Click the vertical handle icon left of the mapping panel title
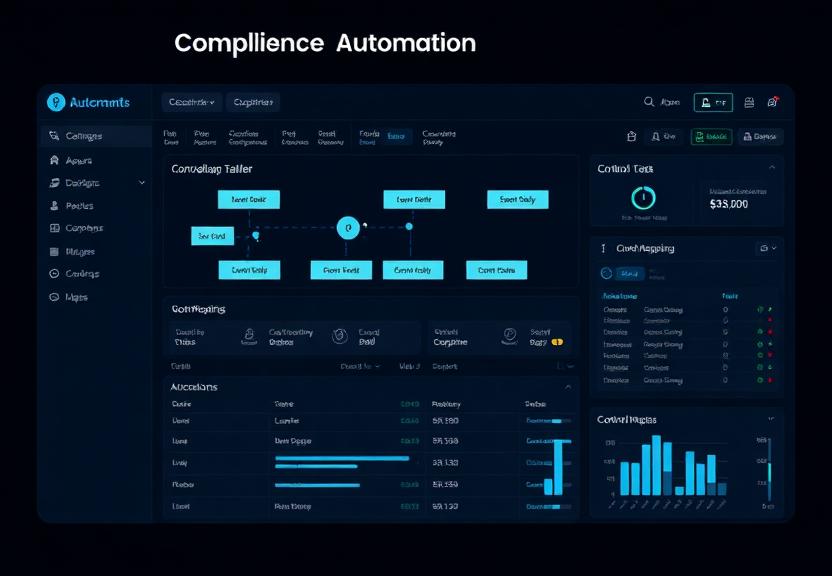The width and height of the screenshot is (832, 576). click(x=603, y=248)
